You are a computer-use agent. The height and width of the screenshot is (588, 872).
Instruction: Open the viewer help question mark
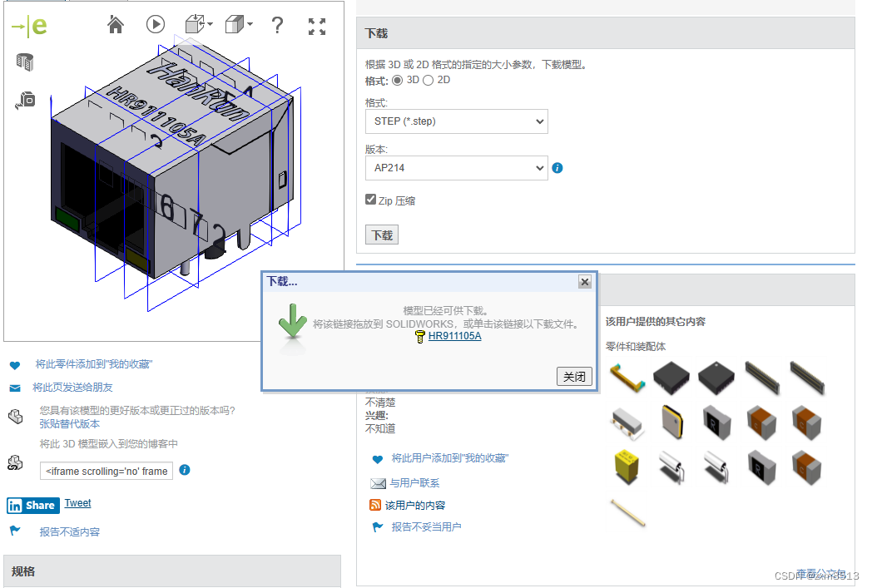click(x=277, y=25)
